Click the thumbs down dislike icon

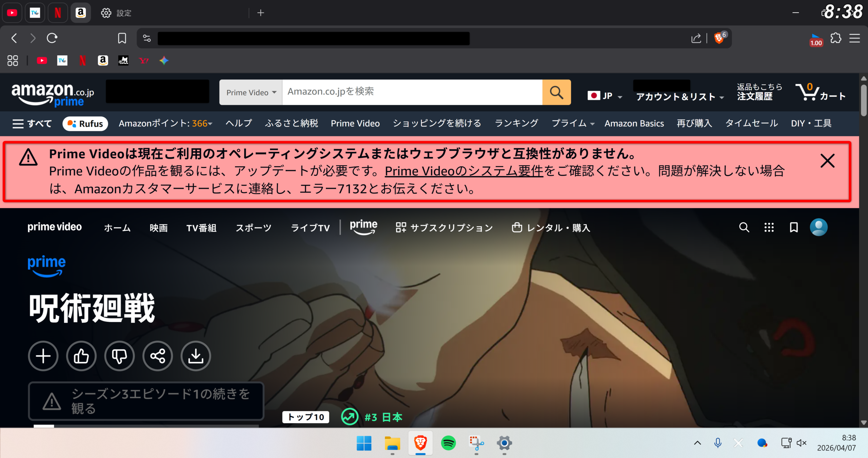119,356
